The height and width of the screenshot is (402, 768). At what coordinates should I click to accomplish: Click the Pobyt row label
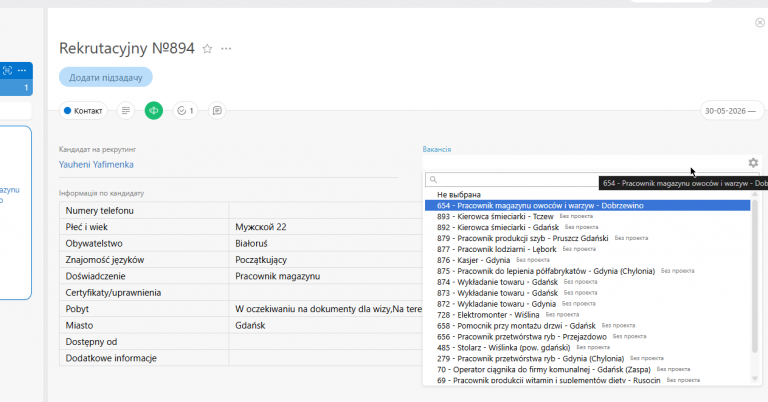[77, 309]
